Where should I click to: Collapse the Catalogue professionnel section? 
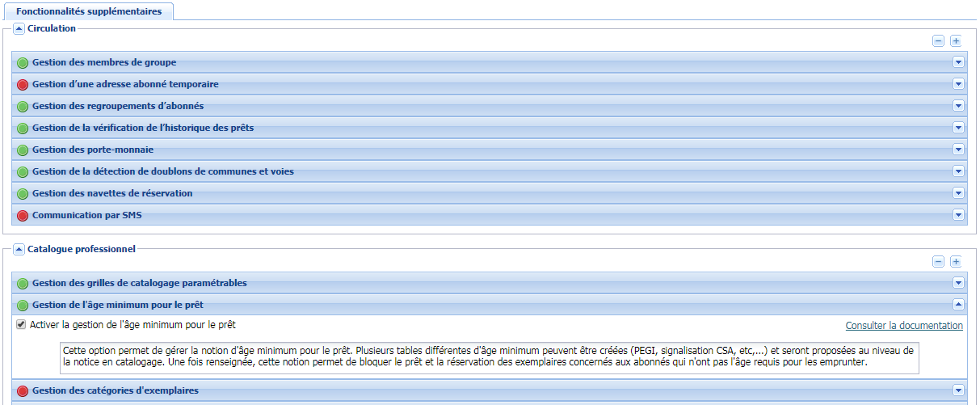19,250
